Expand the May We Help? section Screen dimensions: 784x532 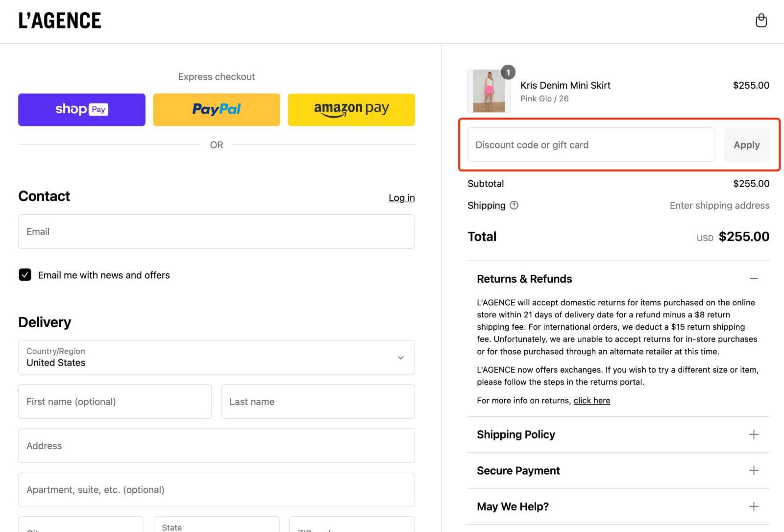pyautogui.click(x=754, y=507)
